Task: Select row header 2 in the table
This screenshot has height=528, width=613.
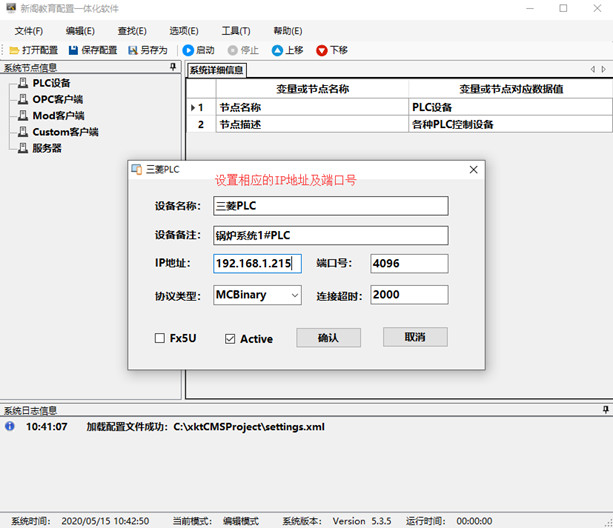Action: click(201, 124)
